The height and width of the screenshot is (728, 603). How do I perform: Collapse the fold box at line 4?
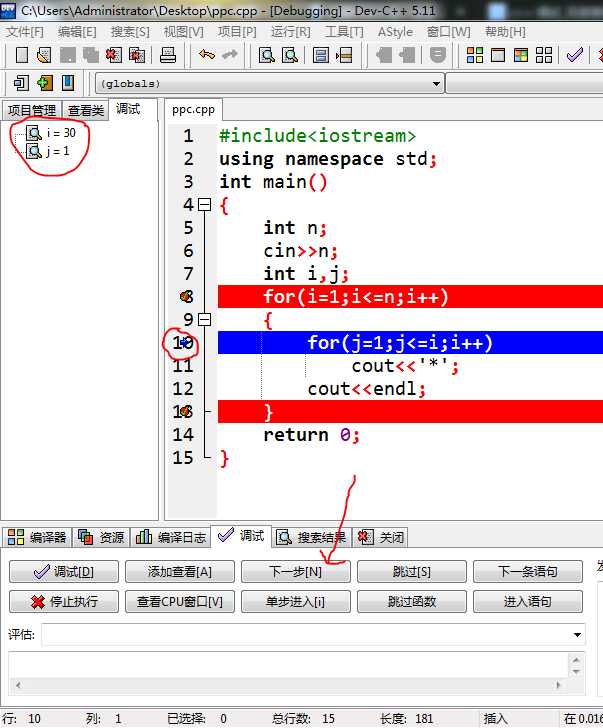pos(205,205)
